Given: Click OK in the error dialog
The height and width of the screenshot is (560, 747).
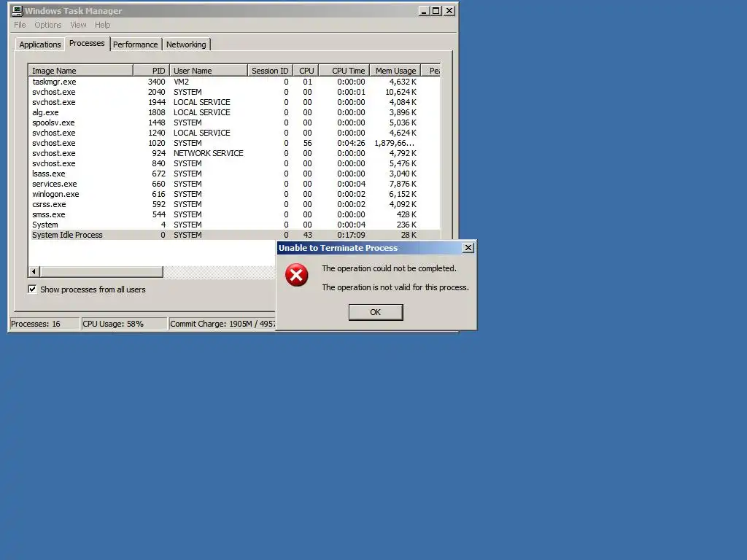Looking at the screenshot, I should point(376,312).
